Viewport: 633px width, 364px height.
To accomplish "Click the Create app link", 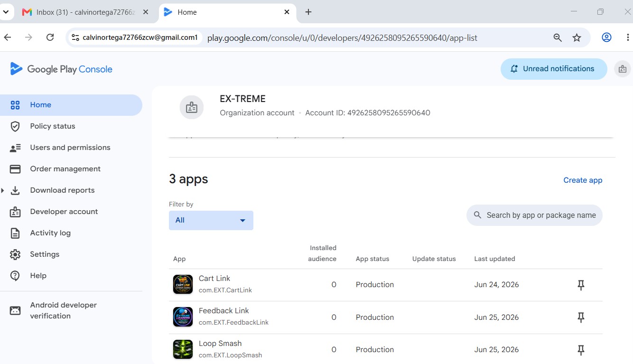I will tap(583, 180).
